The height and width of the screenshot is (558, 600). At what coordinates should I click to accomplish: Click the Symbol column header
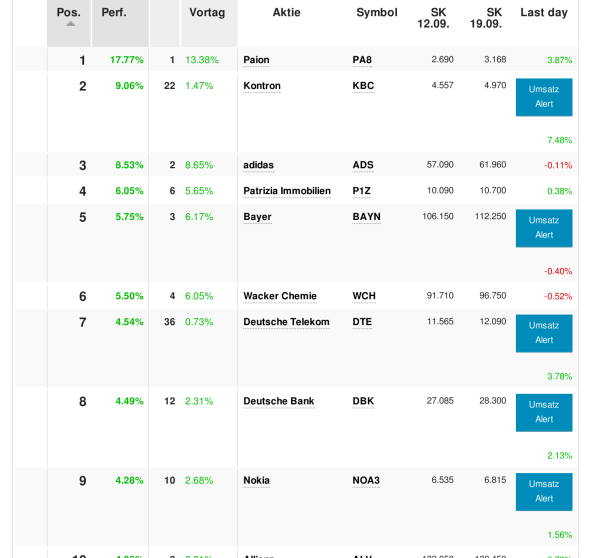[375, 12]
